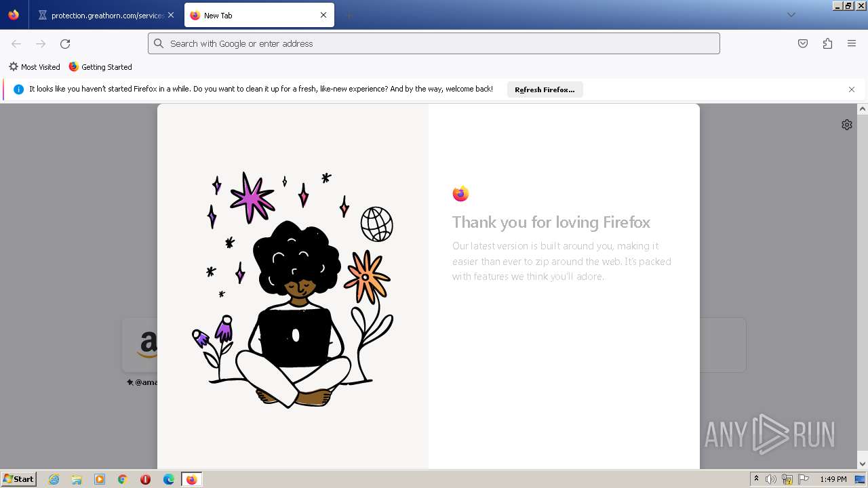Dismiss the refresh Firefox notification bar
The width and height of the screenshot is (868, 488).
click(x=852, y=89)
